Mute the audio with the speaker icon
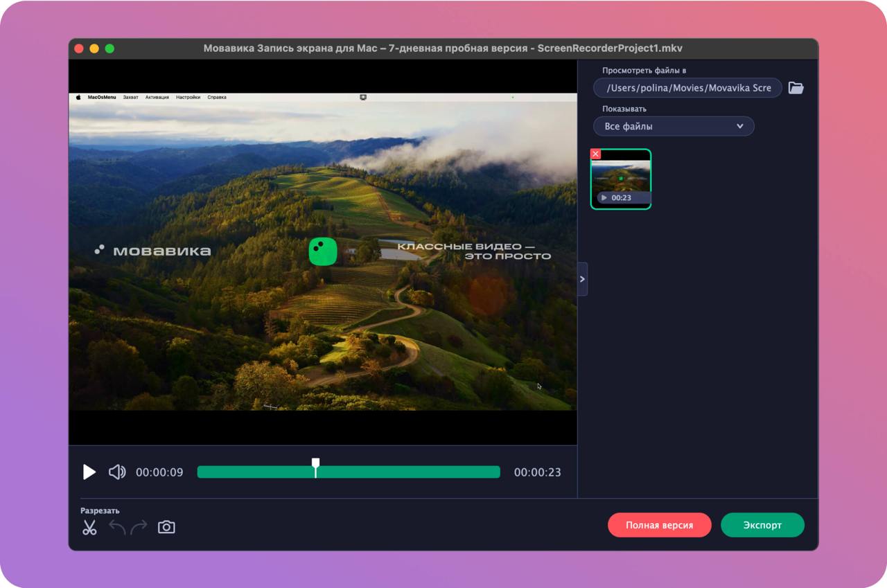This screenshot has width=887, height=588. coord(117,472)
